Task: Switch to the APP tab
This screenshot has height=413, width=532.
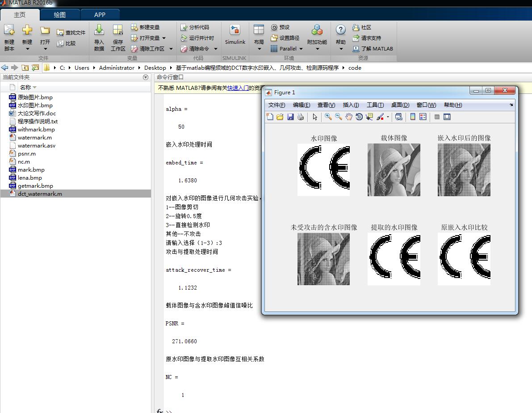Action: (x=100, y=15)
